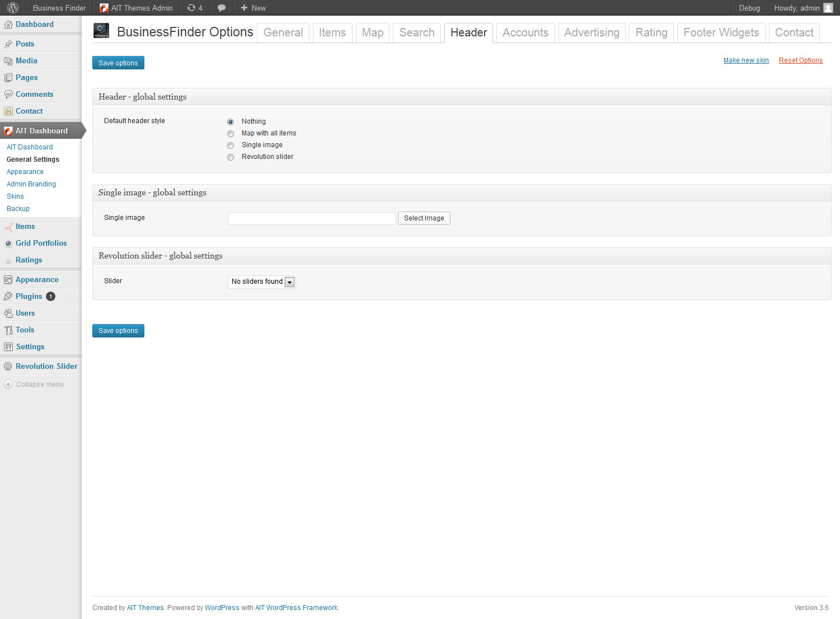This screenshot has width=840, height=619.
Task: Open the Revolution Slider gear icon
Action: [x=8, y=366]
